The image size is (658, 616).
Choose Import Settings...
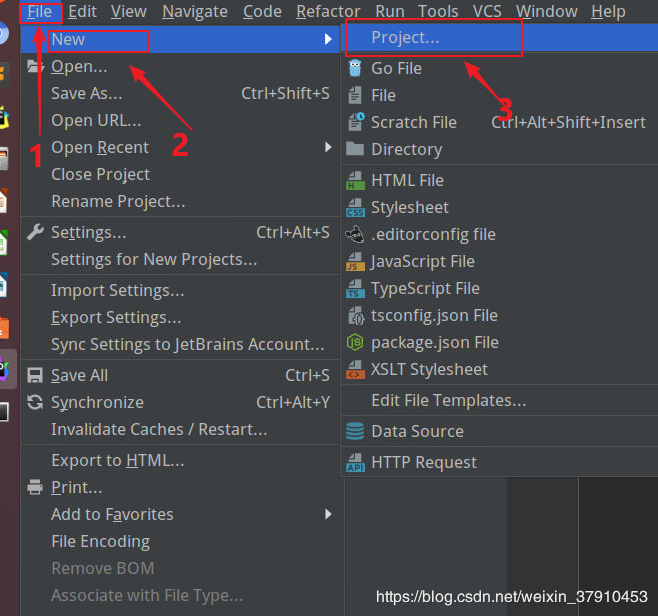tap(180, 290)
